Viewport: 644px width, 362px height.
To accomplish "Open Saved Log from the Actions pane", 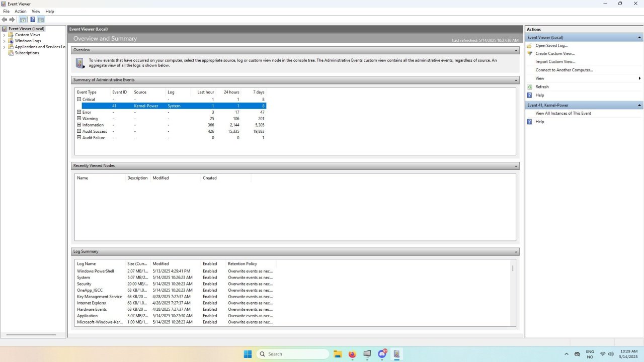I will pyautogui.click(x=551, y=45).
